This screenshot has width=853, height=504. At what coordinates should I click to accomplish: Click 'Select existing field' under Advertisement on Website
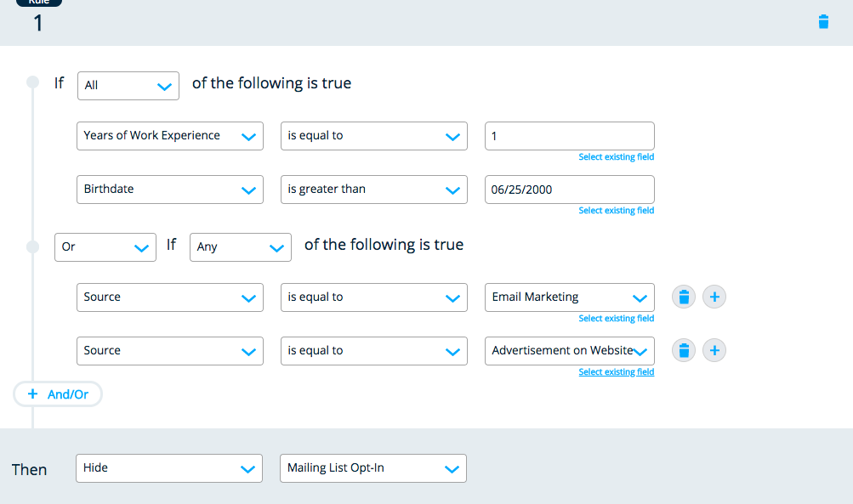(617, 372)
